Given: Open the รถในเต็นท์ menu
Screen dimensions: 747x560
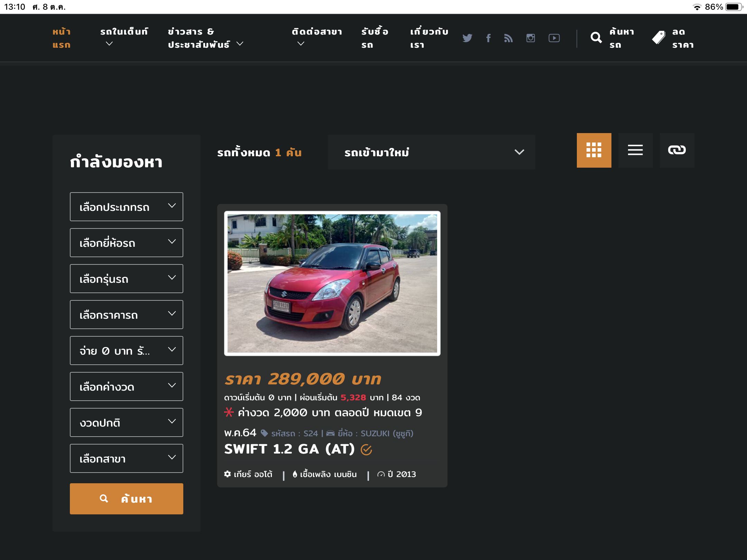Looking at the screenshot, I should pyautogui.click(x=124, y=37).
